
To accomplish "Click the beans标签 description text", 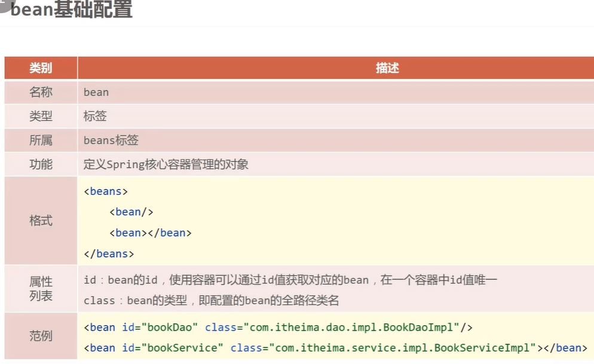I will [111, 140].
